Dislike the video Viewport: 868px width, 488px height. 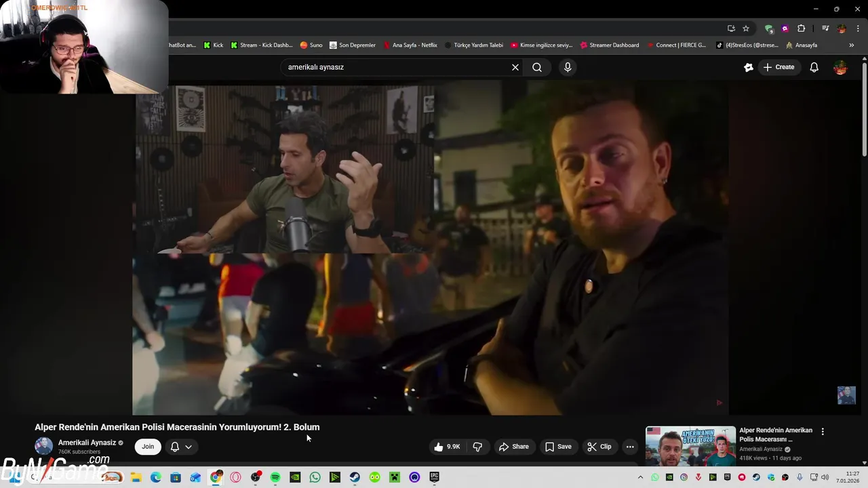click(477, 447)
